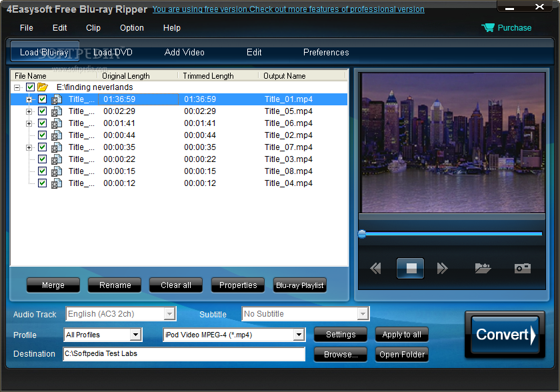560x392 pixels.
Task: Uncheck the Title_06.mp4 row checkbox
Action: (42, 123)
